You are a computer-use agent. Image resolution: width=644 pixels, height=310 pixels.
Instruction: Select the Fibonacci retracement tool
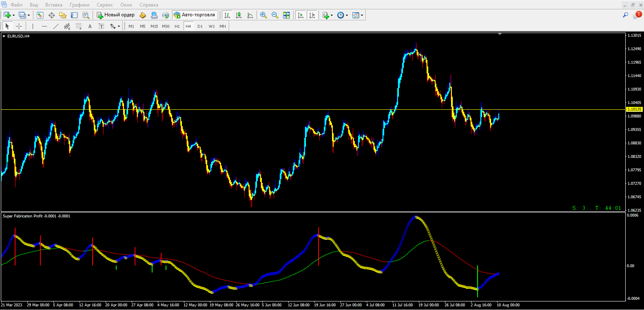(79, 26)
